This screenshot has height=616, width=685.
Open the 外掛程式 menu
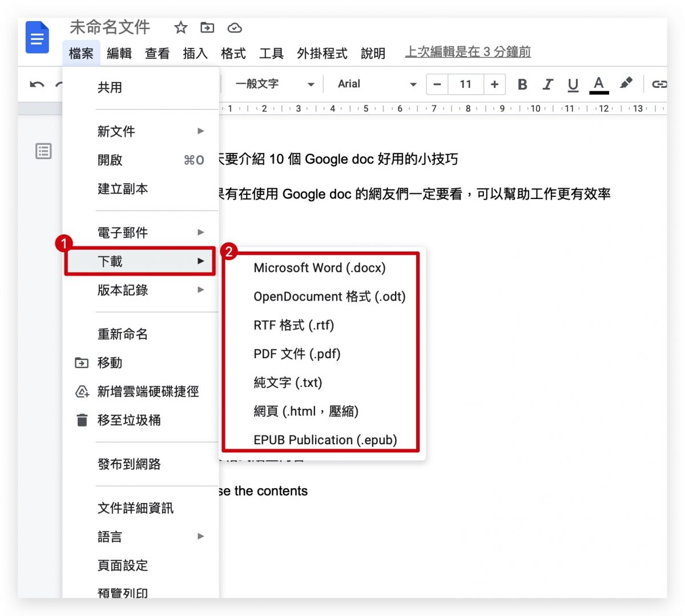point(323,54)
